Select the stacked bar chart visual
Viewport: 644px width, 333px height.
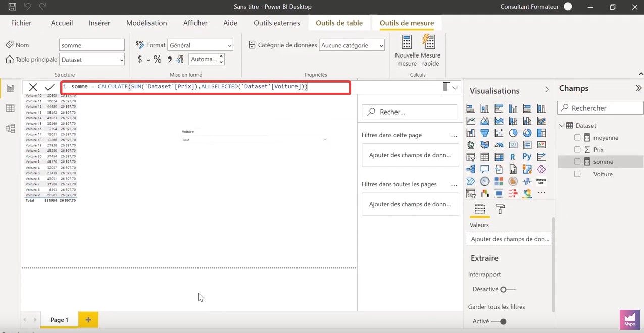471,108
